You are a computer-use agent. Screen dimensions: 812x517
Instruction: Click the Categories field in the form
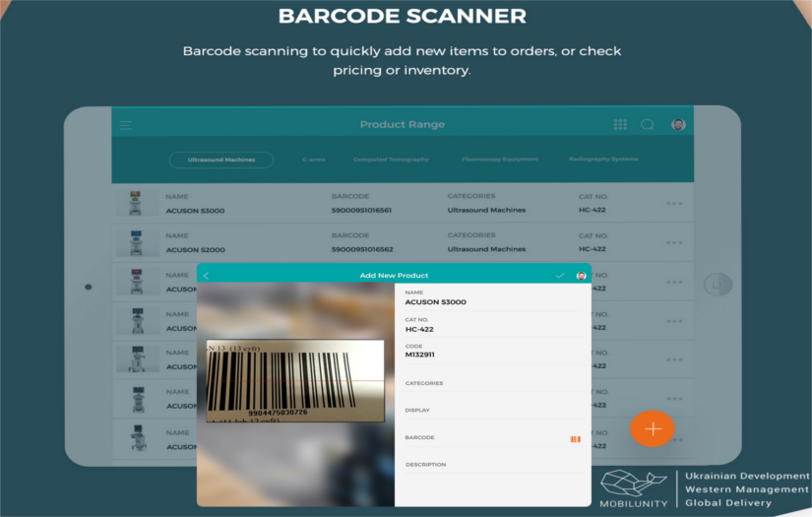(x=493, y=383)
